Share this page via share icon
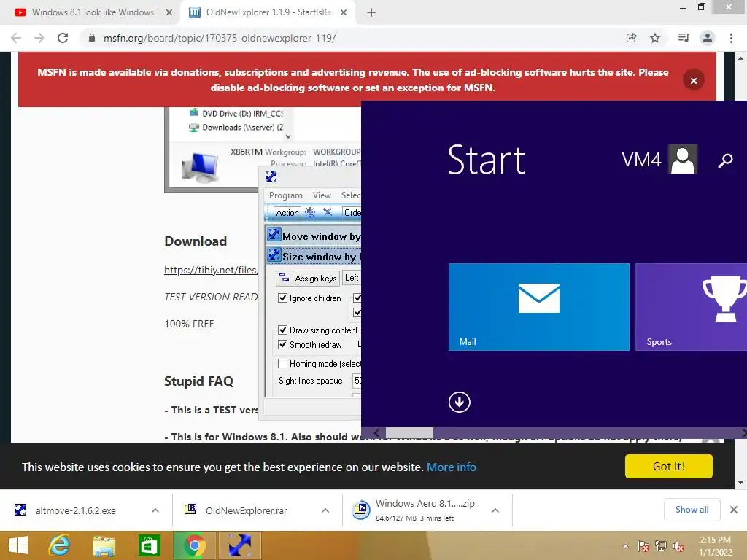 (x=631, y=38)
